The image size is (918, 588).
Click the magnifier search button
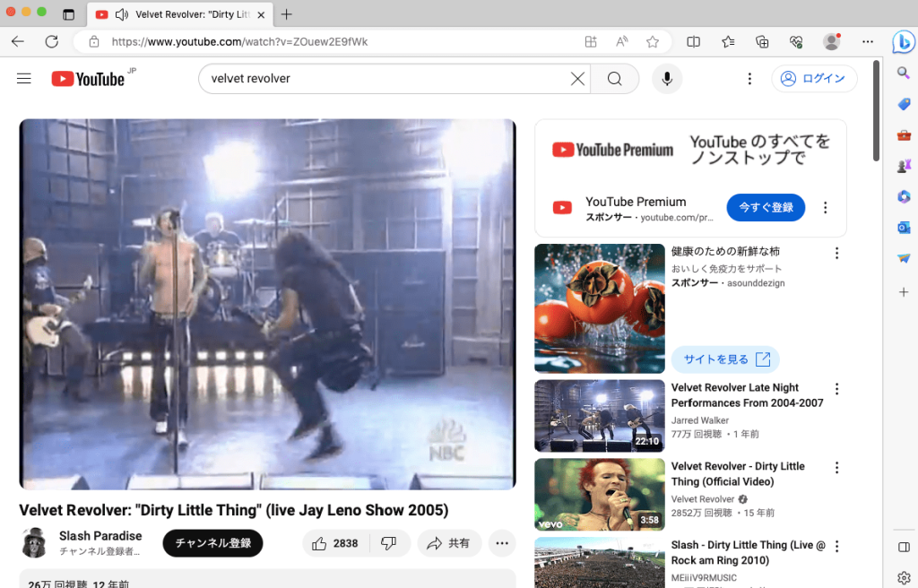[x=614, y=79]
